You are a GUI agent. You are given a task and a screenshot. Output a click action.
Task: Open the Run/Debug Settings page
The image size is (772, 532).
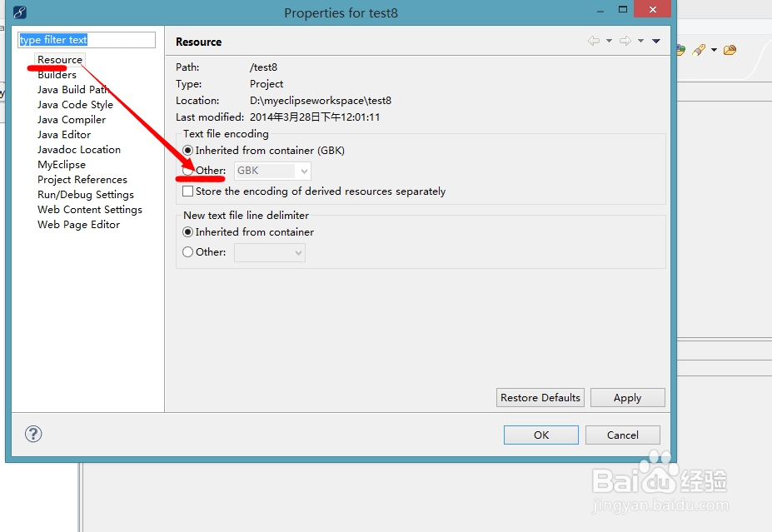point(86,194)
